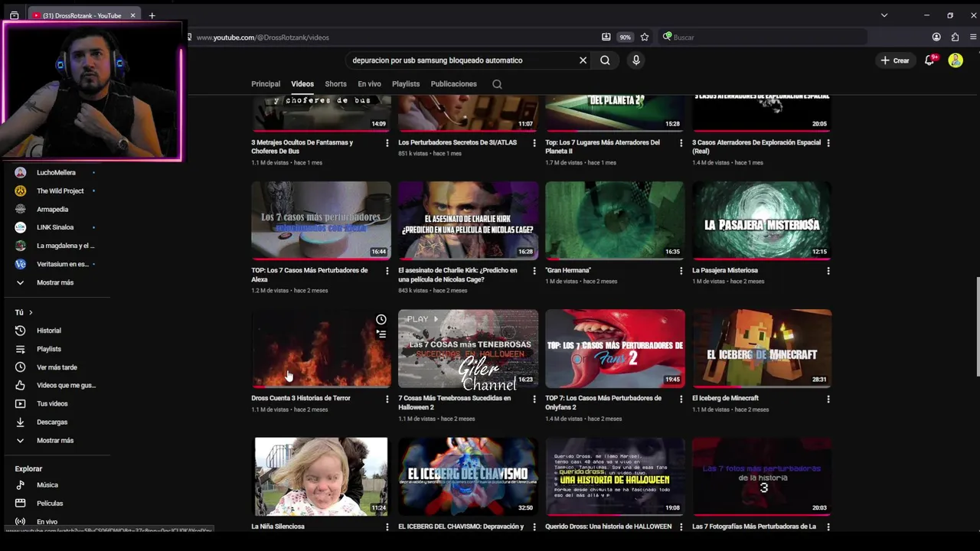Go to the En vivo tab
The image size is (980, 551).
pos(369,84)
